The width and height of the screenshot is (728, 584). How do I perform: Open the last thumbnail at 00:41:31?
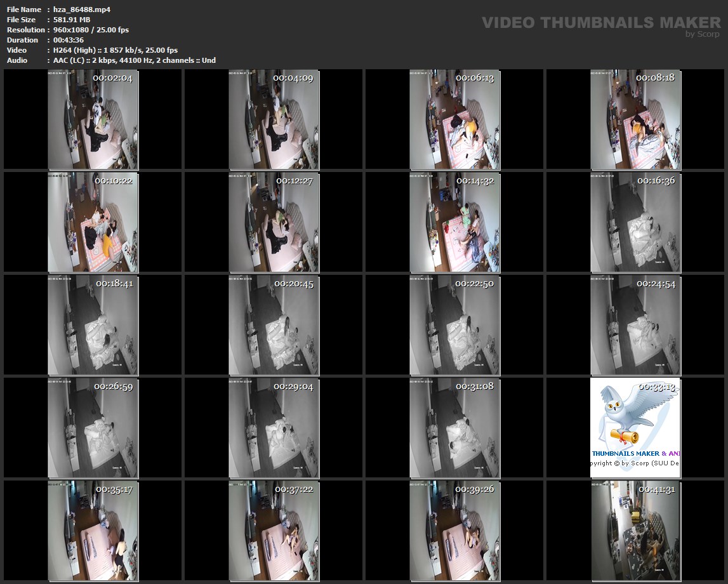coord(635,530)
